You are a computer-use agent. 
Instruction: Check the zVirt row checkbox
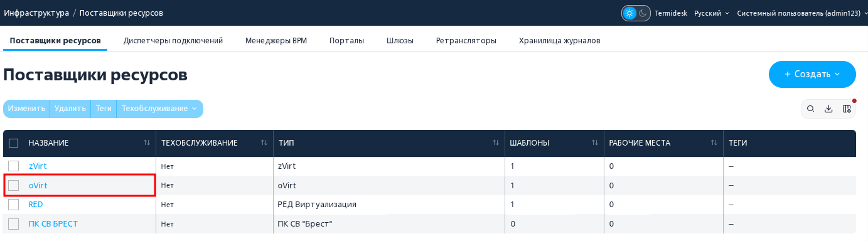14,166
